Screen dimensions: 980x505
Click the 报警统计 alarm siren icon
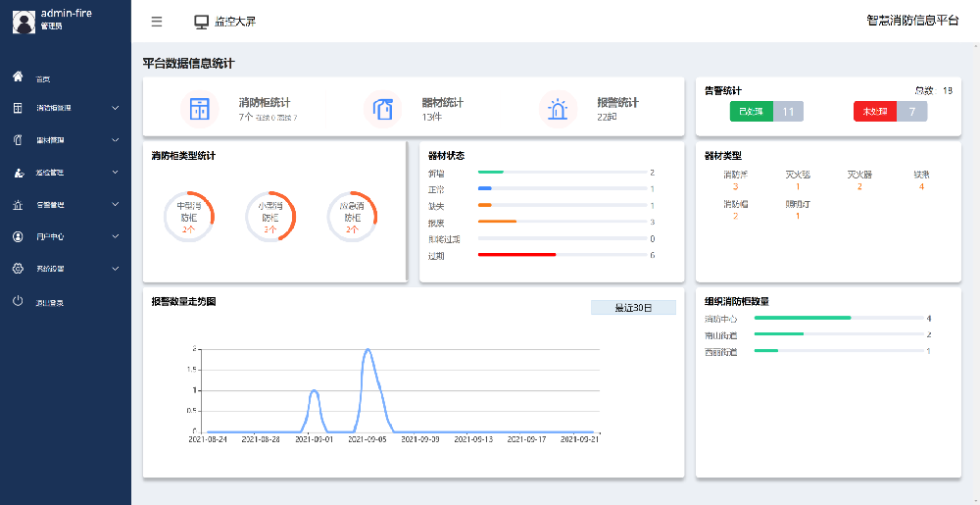tap(559, 109)
